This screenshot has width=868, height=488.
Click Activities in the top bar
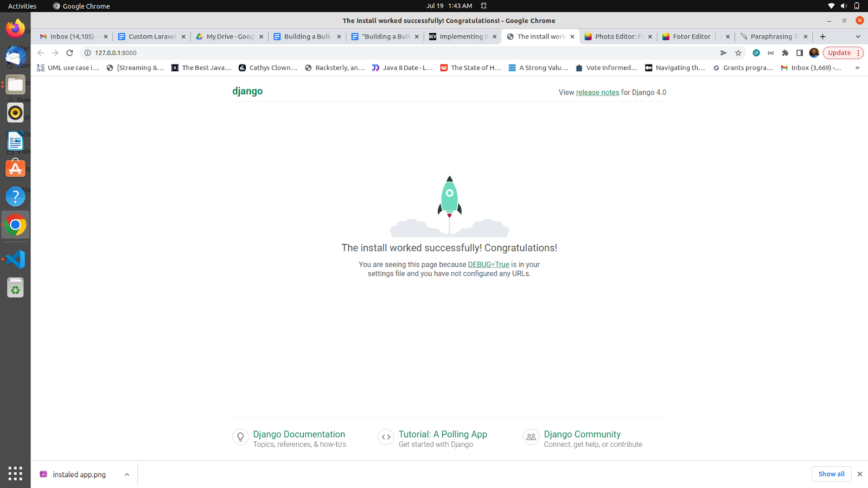click(22, 6)
